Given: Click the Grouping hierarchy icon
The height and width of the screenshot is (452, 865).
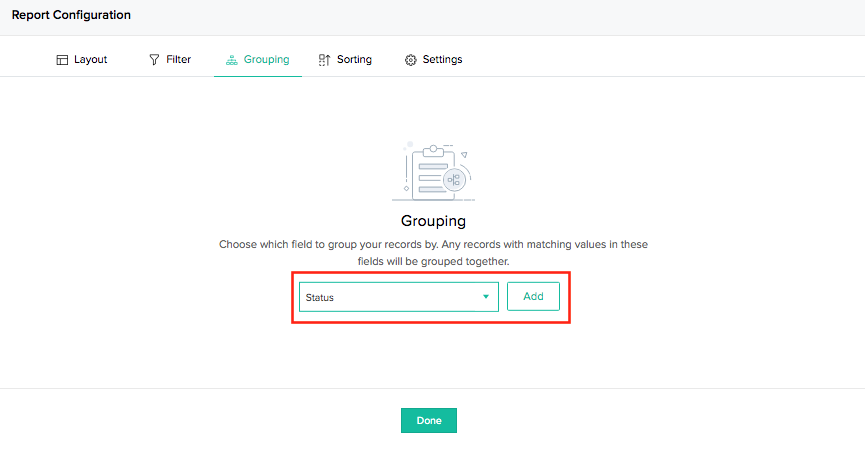Looking at the screenshot, I should (x=232, y=60).
